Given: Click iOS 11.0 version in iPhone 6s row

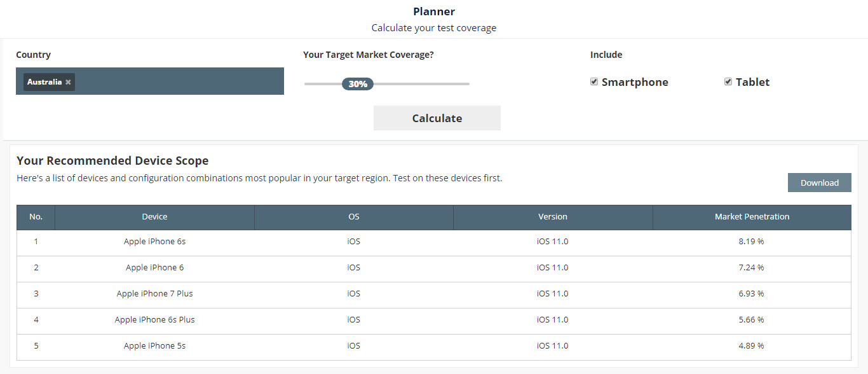Looking at the screenshot, I should click(x=553, y=242).
